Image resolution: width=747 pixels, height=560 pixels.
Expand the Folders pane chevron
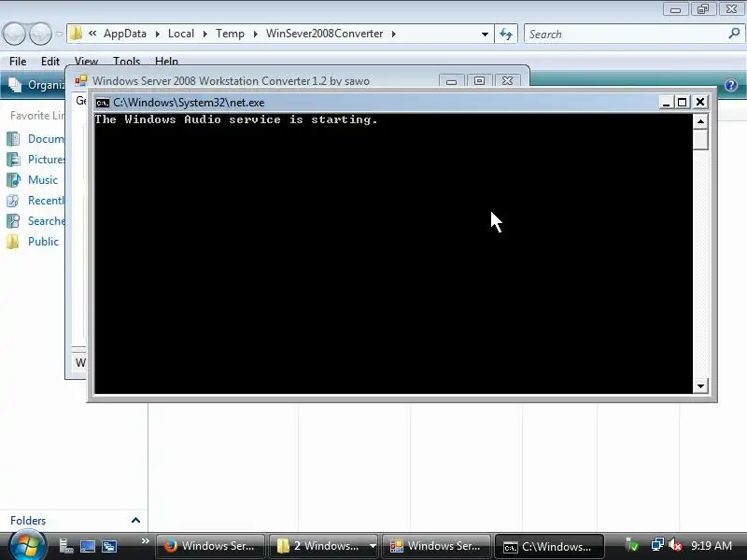(x=135, y=520)
